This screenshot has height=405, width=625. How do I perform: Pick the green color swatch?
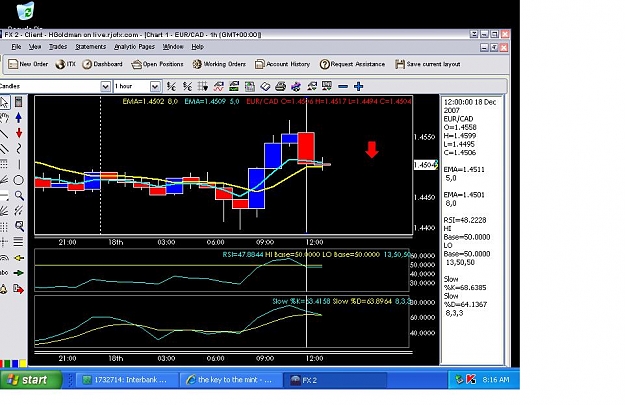coord(9,363)
